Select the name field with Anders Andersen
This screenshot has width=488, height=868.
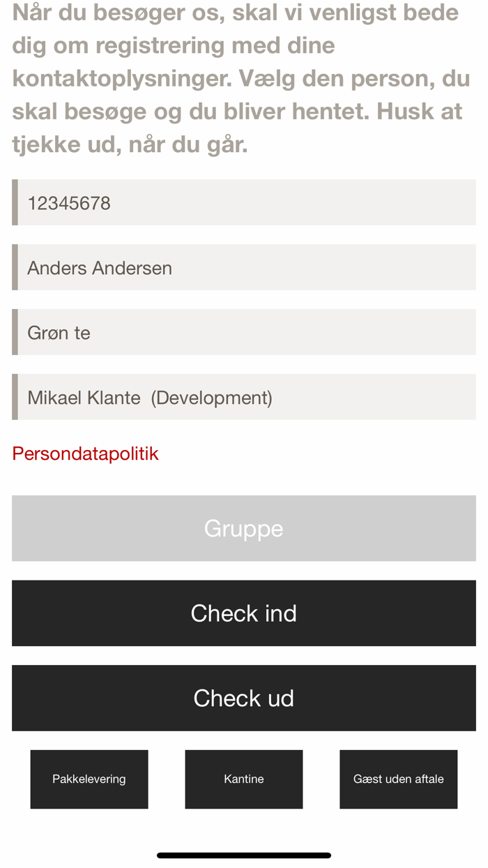[x=243, y=267]
